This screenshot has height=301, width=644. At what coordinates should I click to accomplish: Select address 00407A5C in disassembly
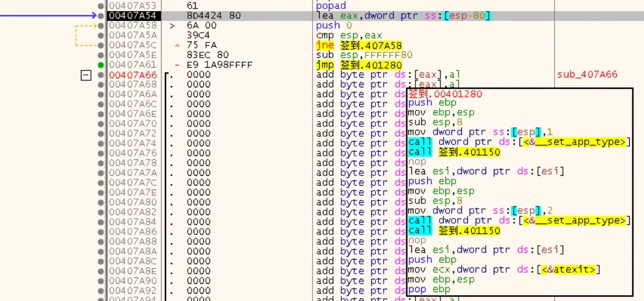coord(132,45)
